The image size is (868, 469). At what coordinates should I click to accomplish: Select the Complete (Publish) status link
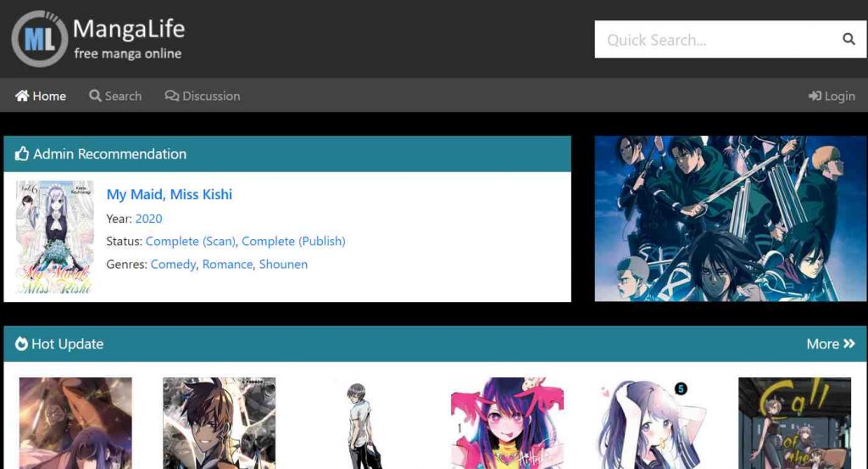pos(293,241)
